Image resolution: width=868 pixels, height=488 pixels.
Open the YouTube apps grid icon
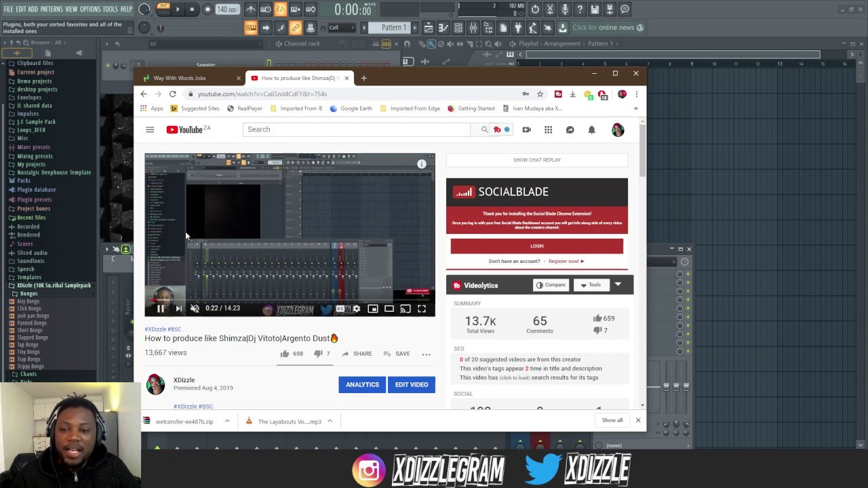point(548,129)
